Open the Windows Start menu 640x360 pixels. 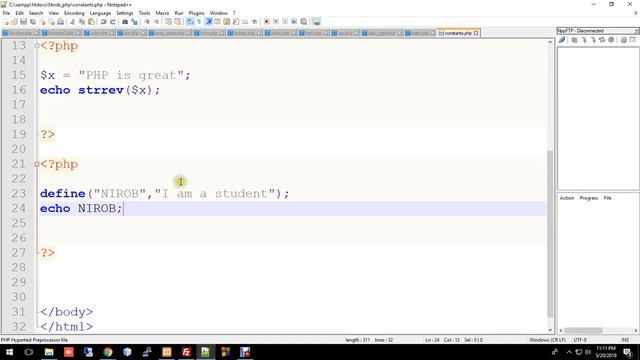coord(9,352)
